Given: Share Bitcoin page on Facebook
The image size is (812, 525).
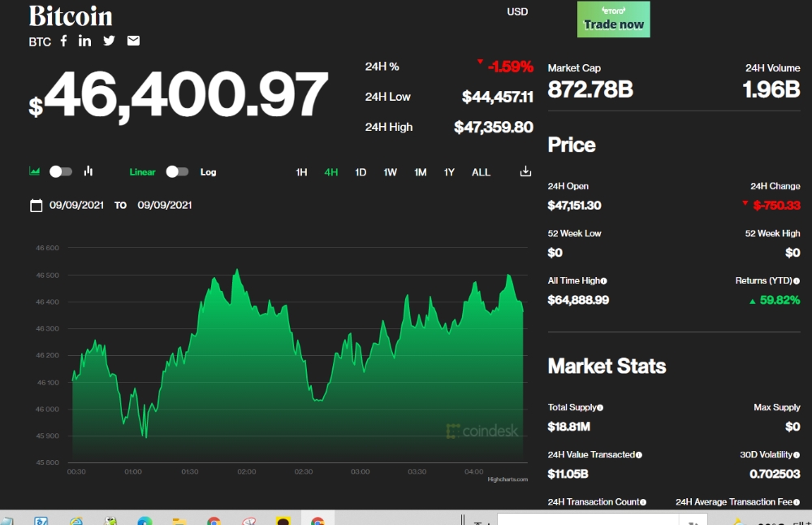Looking at the screenshot, I should (63, 41).
